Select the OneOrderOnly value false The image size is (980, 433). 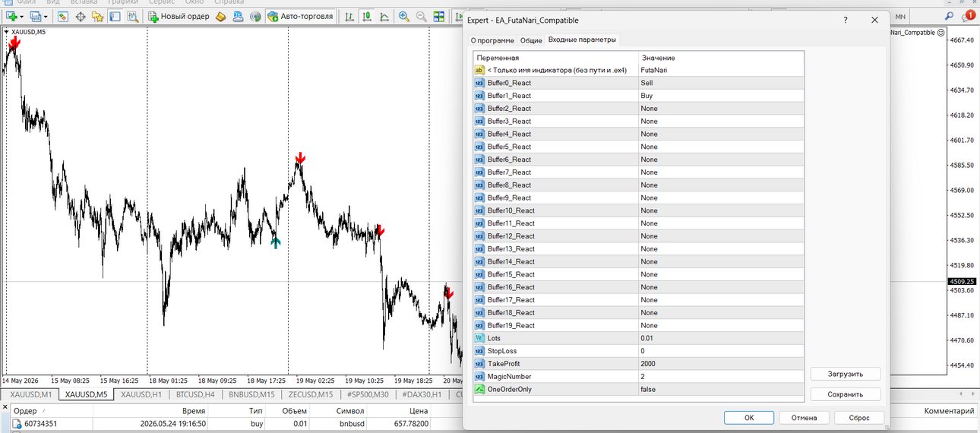720,389
